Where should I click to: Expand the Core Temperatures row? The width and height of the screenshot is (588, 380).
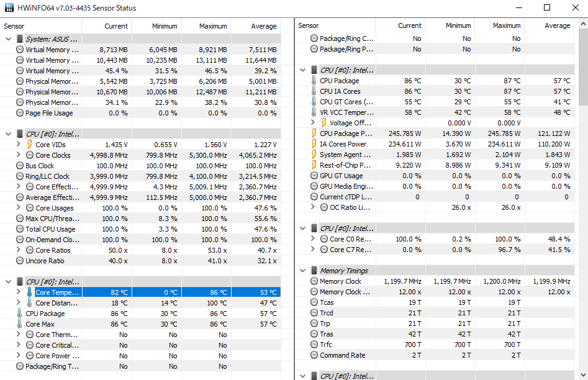point(19,292)
